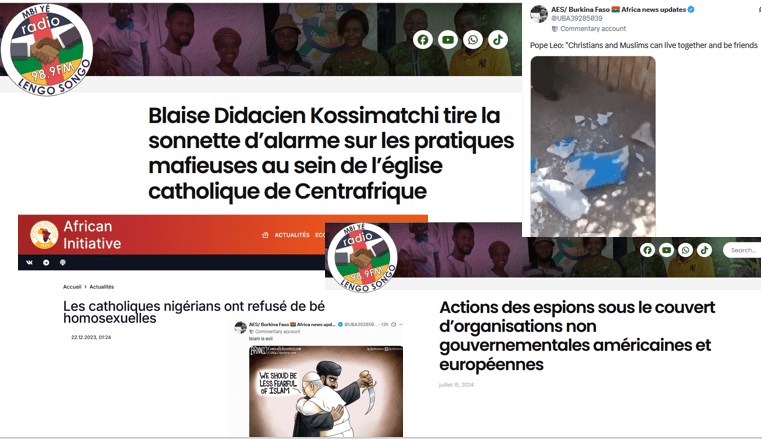Open the YouTube icon in top banner
The height and width of the screenshot is (439, 762).
pyautogui.click(x=448, y=40)
